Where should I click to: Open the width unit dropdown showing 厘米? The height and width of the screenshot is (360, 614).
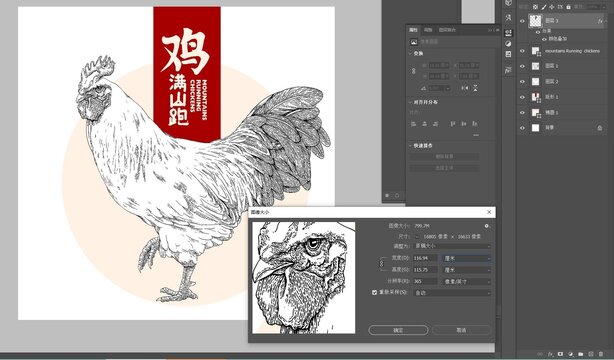(x=466, y=259)
